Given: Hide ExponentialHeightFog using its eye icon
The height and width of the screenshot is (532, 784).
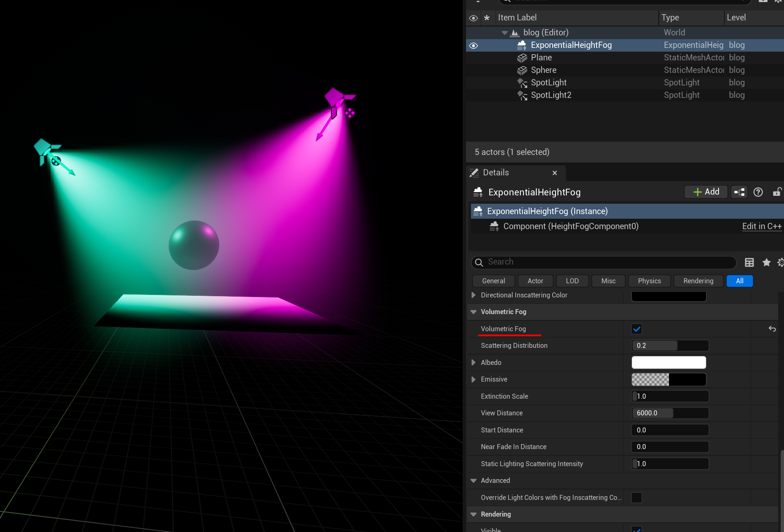Looking at the screenshot, I should tap(473, 45).
